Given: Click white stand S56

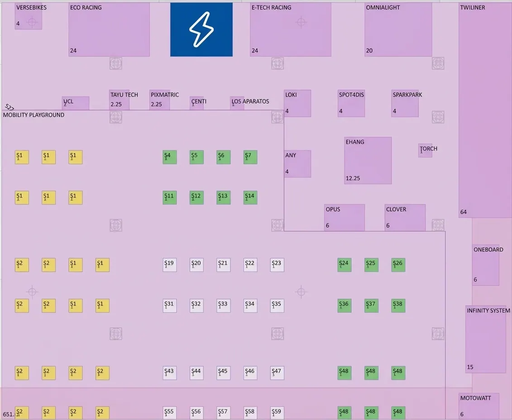Looking at the screenshot, I should click(x=196, y=413).
